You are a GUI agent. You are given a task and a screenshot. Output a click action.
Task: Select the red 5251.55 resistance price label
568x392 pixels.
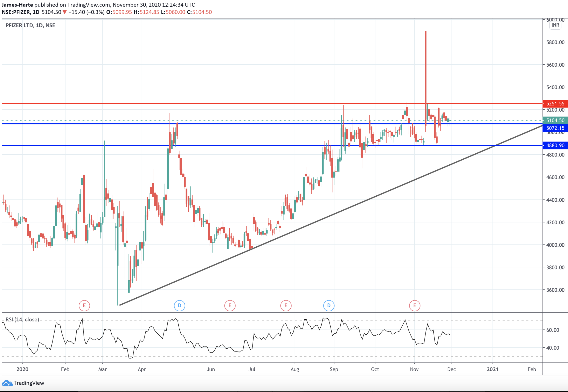(x=555, y=104)
